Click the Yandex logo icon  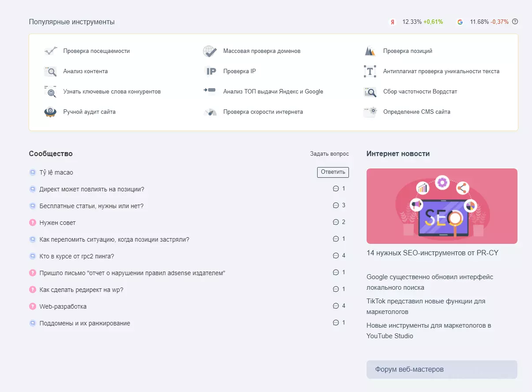point(392,22)
